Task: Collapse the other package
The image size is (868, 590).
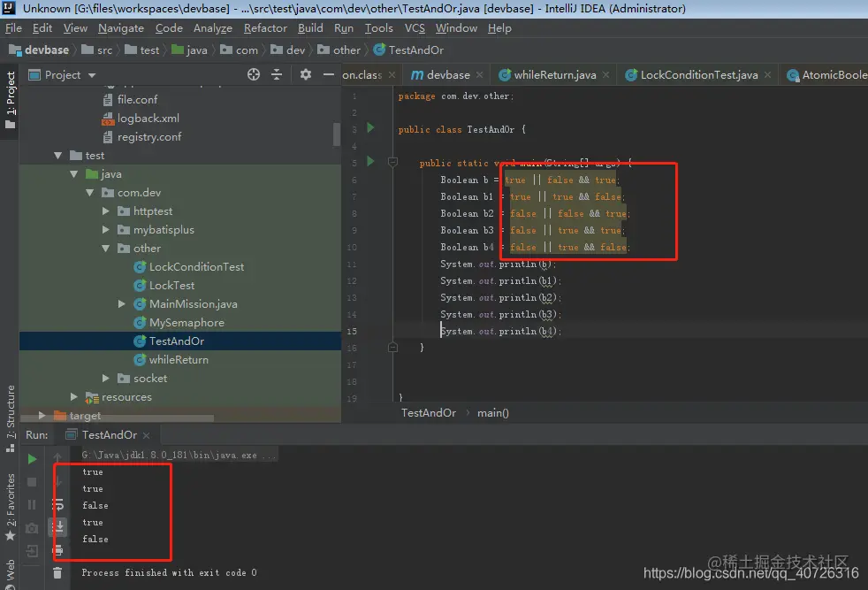Action: (x=106, y=249)
